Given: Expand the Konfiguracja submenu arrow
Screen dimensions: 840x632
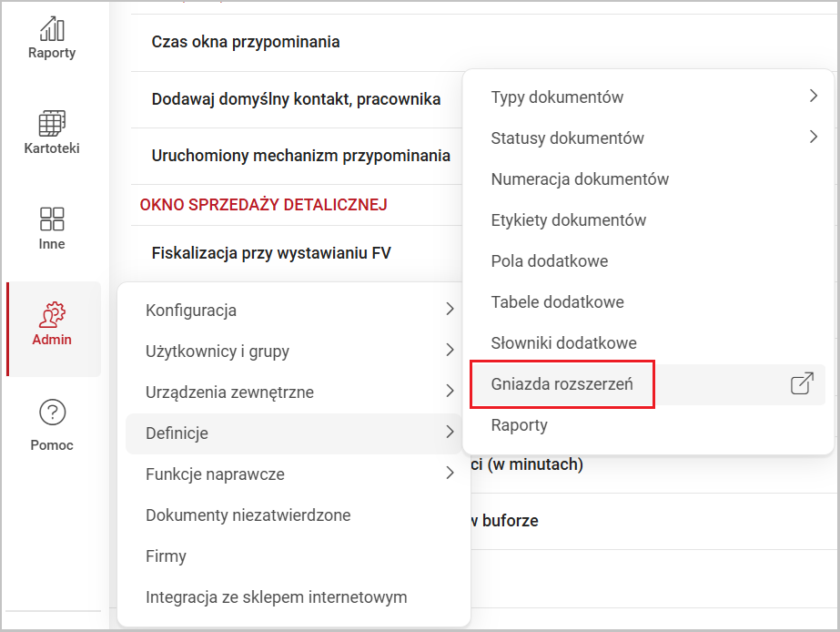Looking at the screenshot, I should coord(450,311).
